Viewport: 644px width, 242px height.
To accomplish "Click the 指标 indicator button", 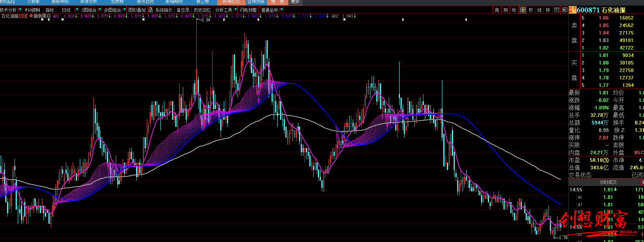I will pos(50,10).
